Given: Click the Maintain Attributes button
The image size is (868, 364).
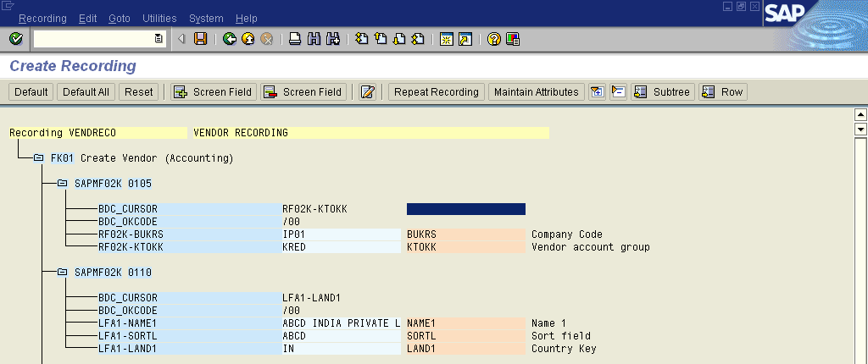Looking at the screenshot, I should (x=536, y=92).
